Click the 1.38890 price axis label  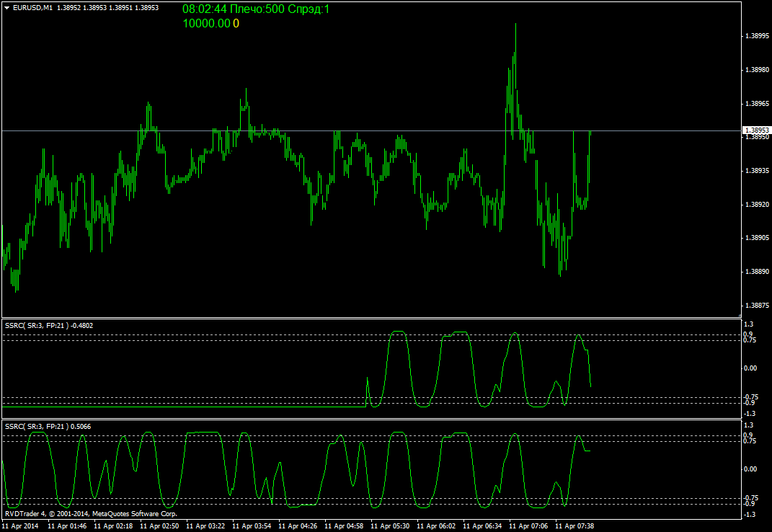click(757, 272)
